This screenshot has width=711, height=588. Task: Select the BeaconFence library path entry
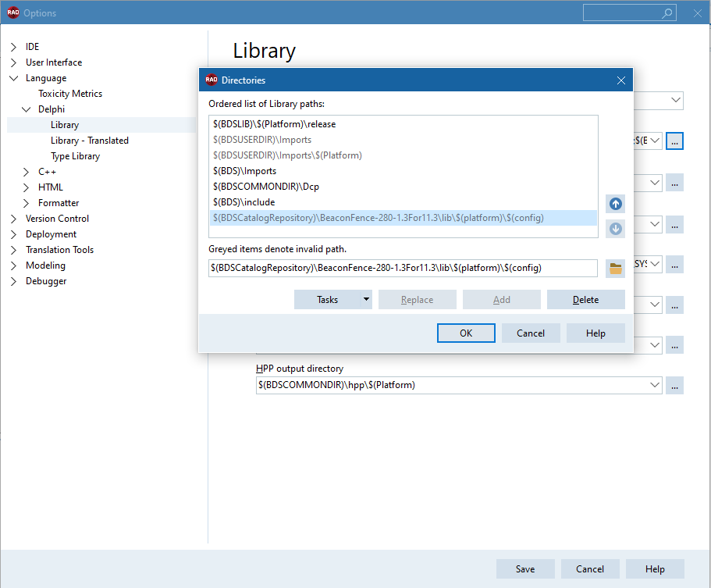(x=403, y=218)
